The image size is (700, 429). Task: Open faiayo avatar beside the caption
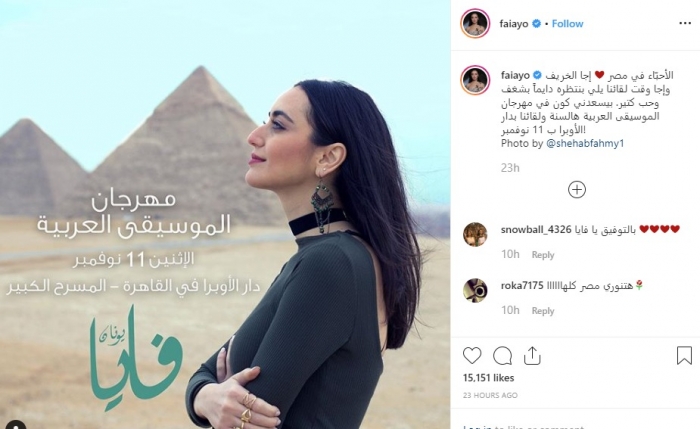pyautogui.click(x=475, y=80)
